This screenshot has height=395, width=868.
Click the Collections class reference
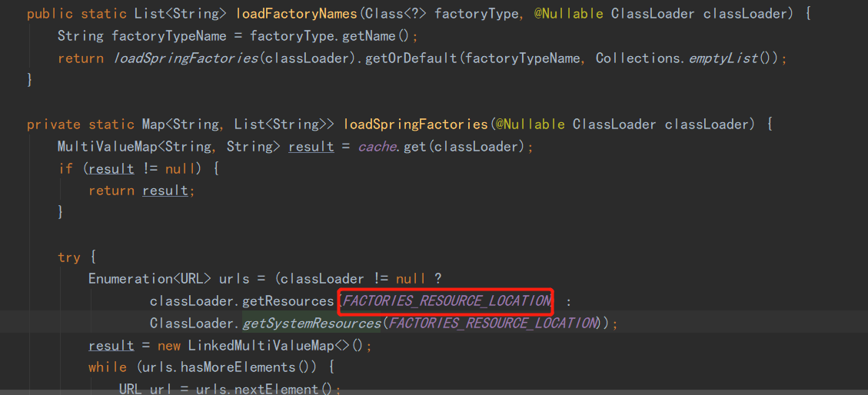[x=638, y=58]
